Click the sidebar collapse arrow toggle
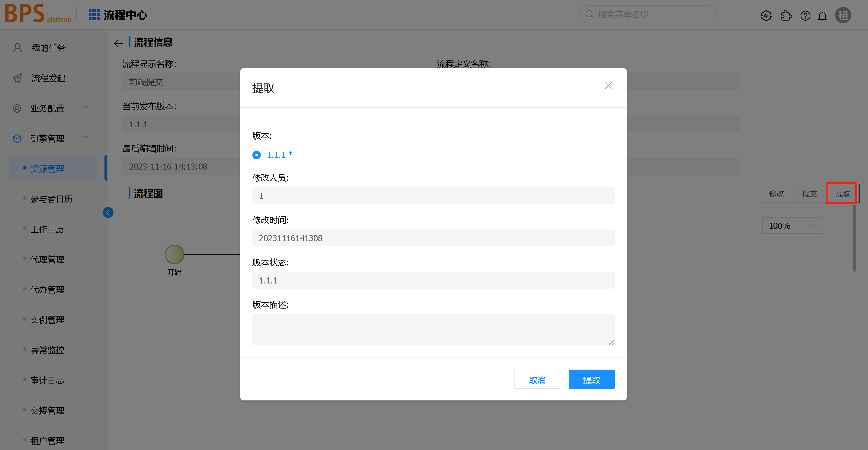 [108, 212]
